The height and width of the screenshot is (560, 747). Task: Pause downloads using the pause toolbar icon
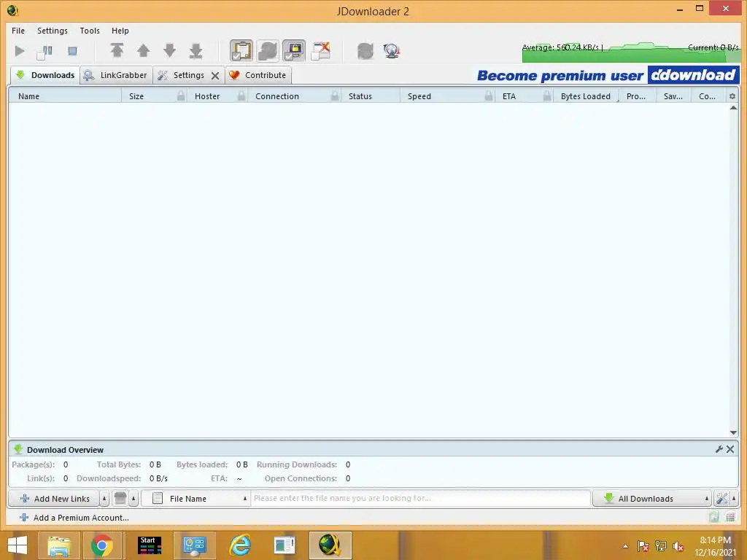(44, 51)
